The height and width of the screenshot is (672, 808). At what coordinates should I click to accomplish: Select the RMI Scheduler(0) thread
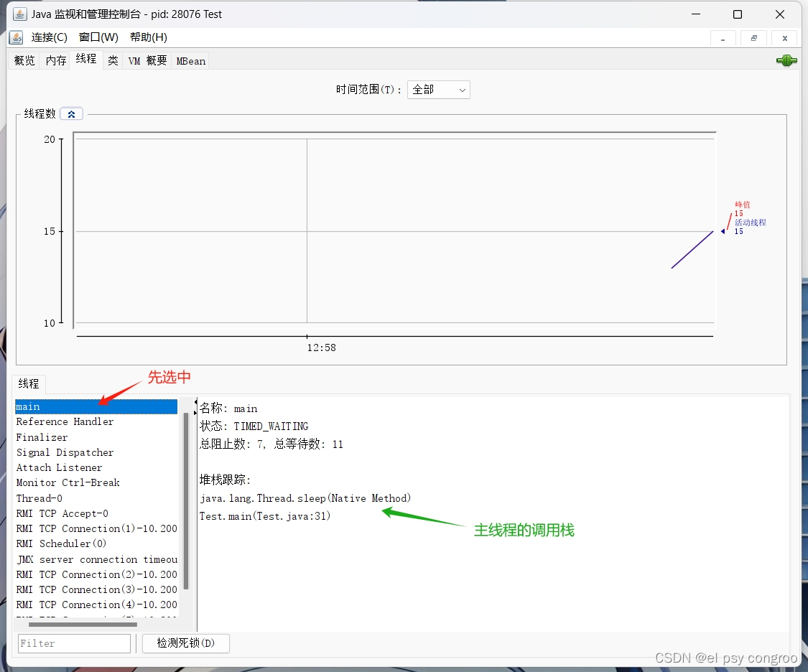96,543
